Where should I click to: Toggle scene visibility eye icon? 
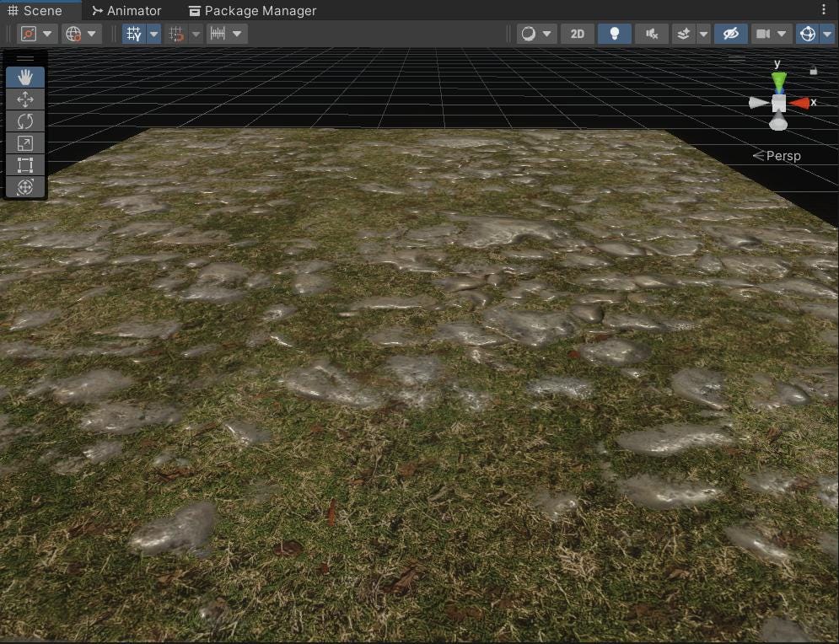click(x=730, y=34)
